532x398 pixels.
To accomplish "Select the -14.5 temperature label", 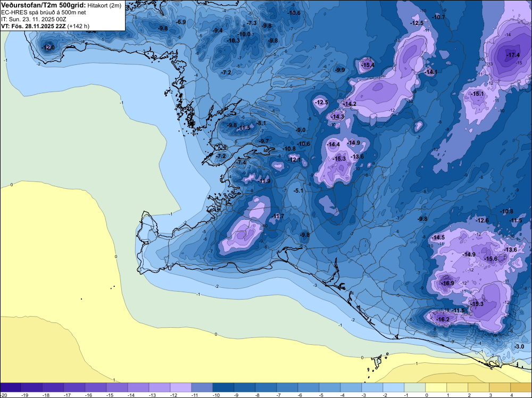I will [438, 237].
